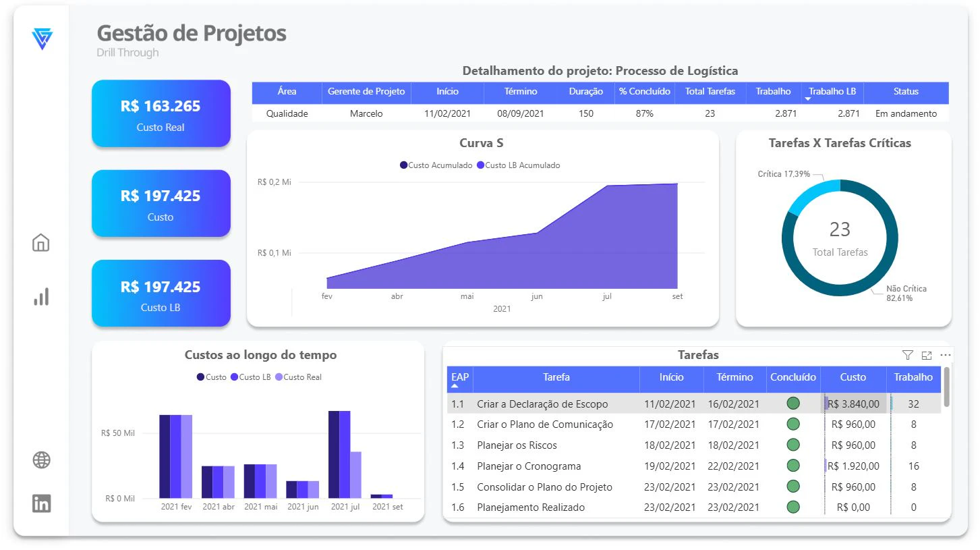The image size is (980, 550).
Task: Select the Crítica slice of donut chart
Action: click(x=810, y=194)
